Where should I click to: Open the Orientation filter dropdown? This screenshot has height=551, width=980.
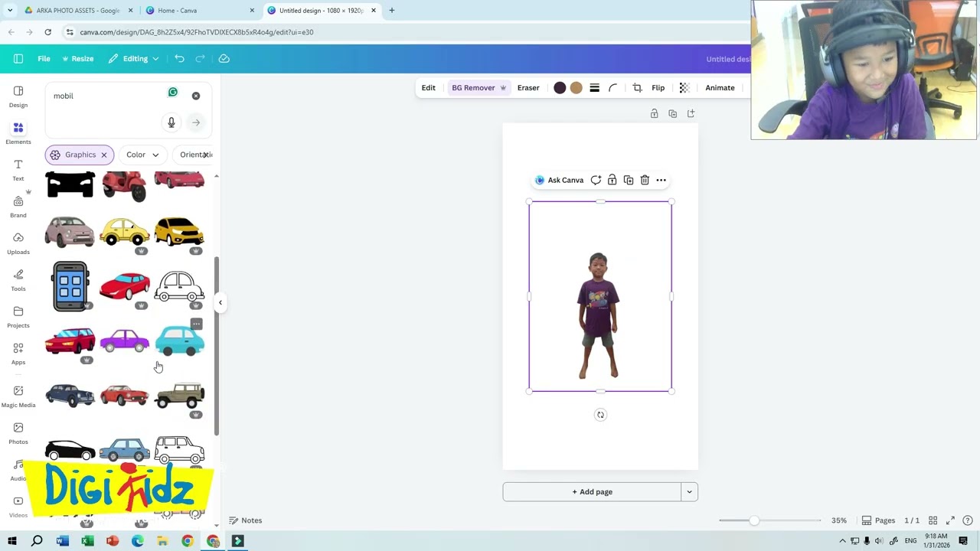point(194,155)
